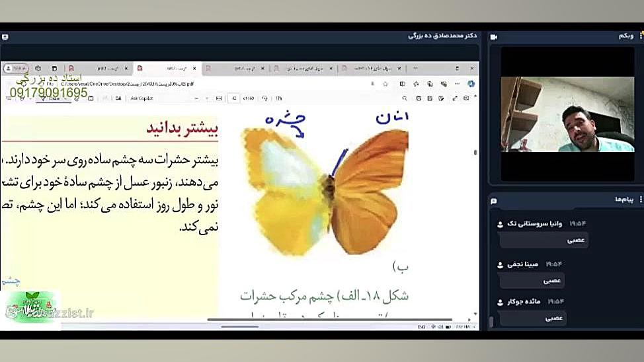Click the PDF vertical scrollbar thumb
The width and height of the screenshot is (644, 362).
pyautogui.click(x=475, y=153)
